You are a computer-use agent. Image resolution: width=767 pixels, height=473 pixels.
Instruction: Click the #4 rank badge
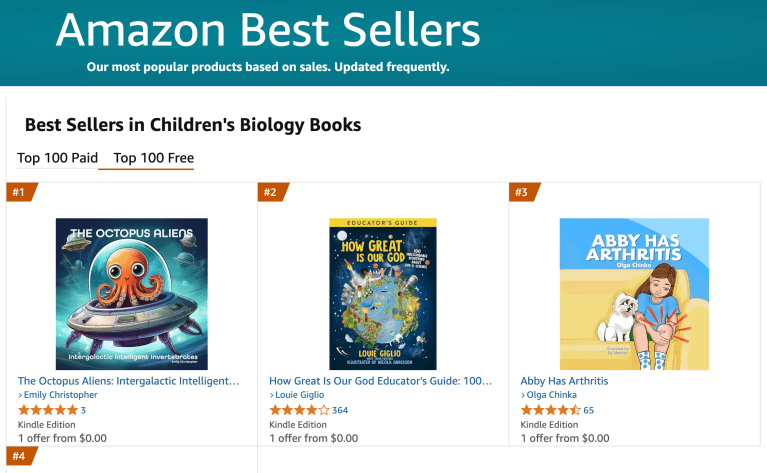(x=20, y=456)
